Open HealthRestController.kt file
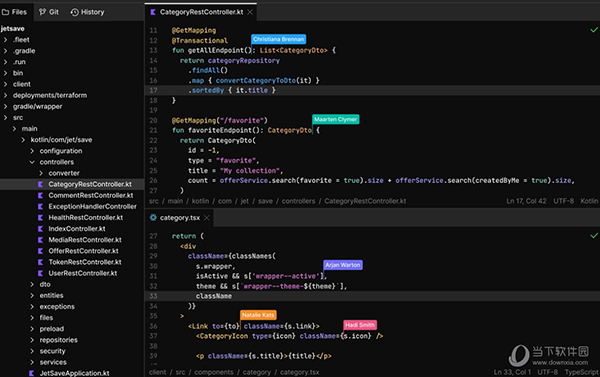The width and height of the screenshot is (600, 377). [86, 218]
